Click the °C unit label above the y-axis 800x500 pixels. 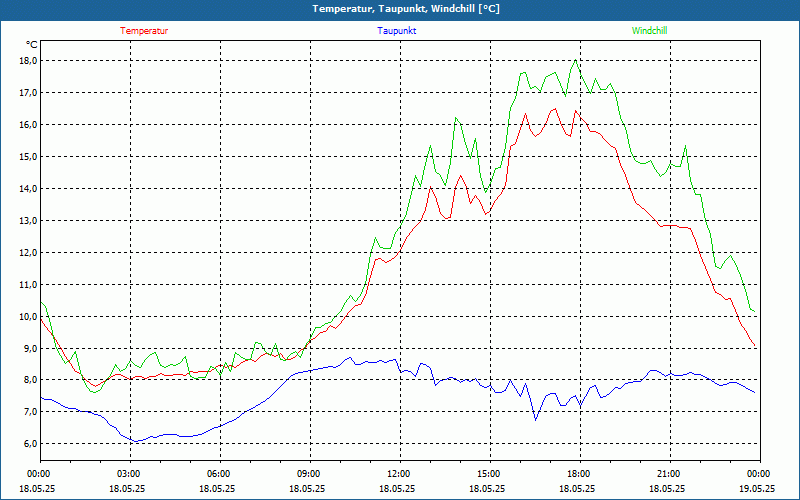31,45
